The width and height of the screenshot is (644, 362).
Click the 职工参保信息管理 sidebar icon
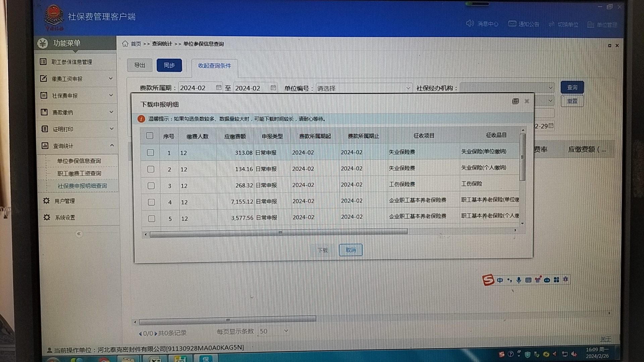click(43, 62)
